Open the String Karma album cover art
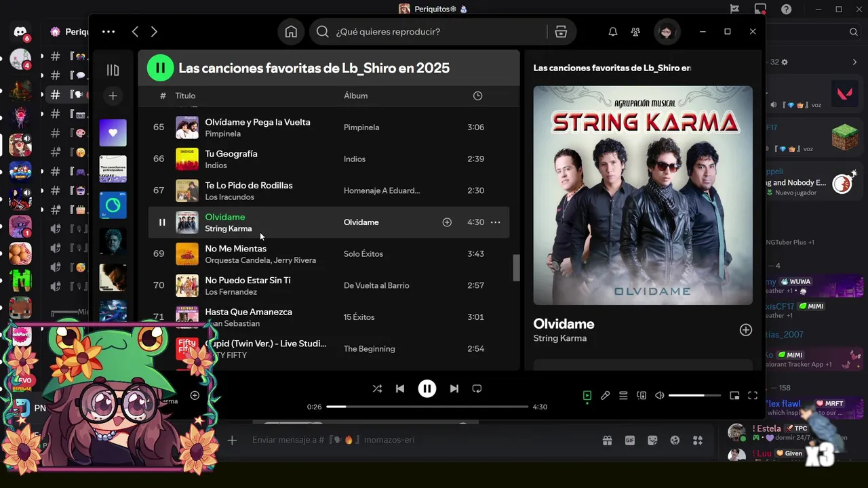This screenshot has height=488, width=868. click(x=643, y=195)
